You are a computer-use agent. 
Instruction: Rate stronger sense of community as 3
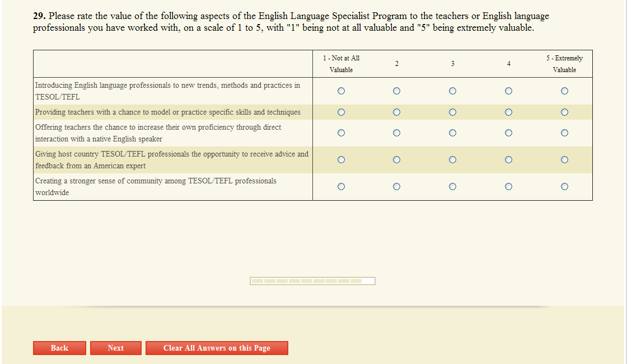(x=452, y=187)
